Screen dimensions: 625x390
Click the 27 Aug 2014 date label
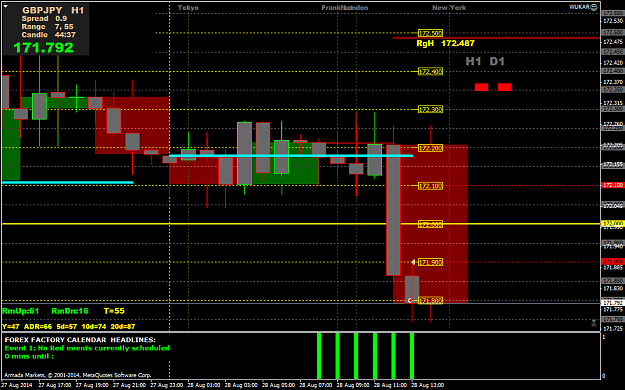(x=17, y=385)
